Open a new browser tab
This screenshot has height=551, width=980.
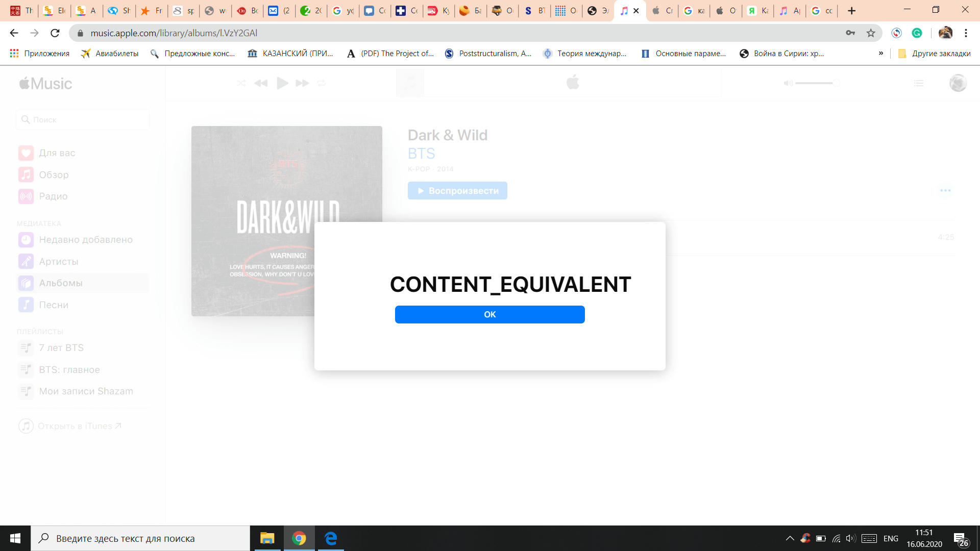(851, 11)
